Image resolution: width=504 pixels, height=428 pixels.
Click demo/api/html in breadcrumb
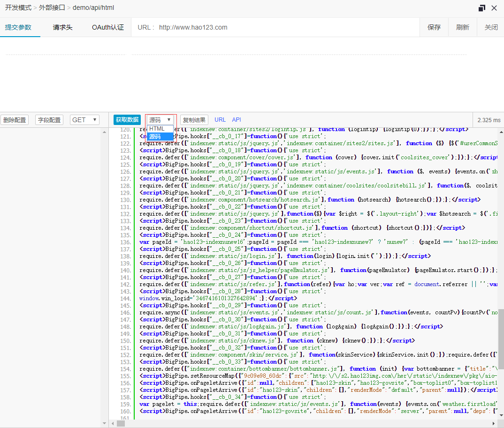coord(93,8)
